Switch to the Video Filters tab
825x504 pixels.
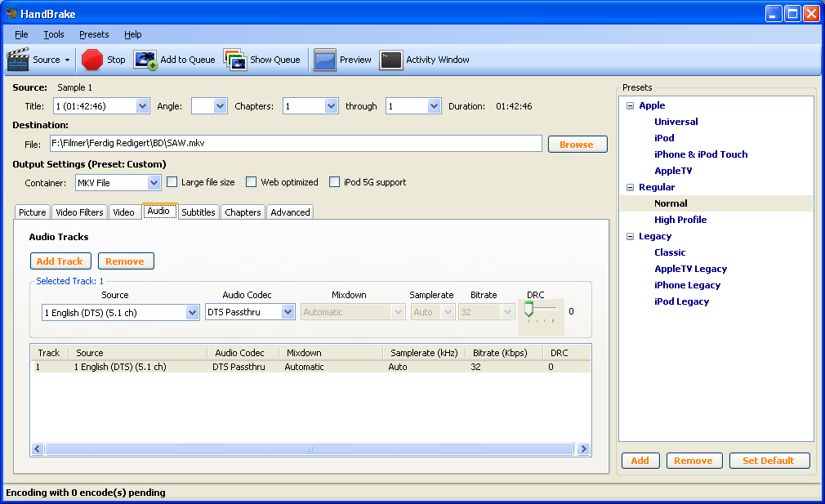point(79,212)
